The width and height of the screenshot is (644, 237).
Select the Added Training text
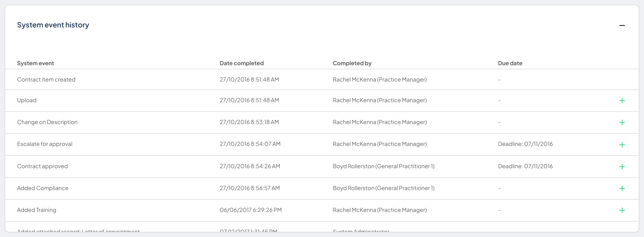(37, 210)
